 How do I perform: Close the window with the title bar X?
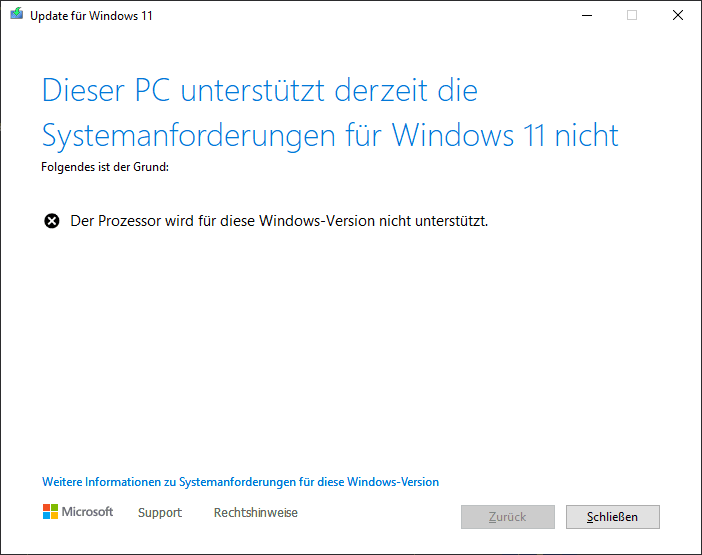coord(678,15)
